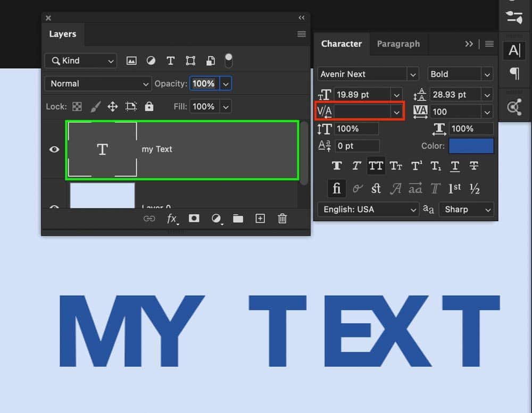Change the font from Avenir Next

pos(367,74)
